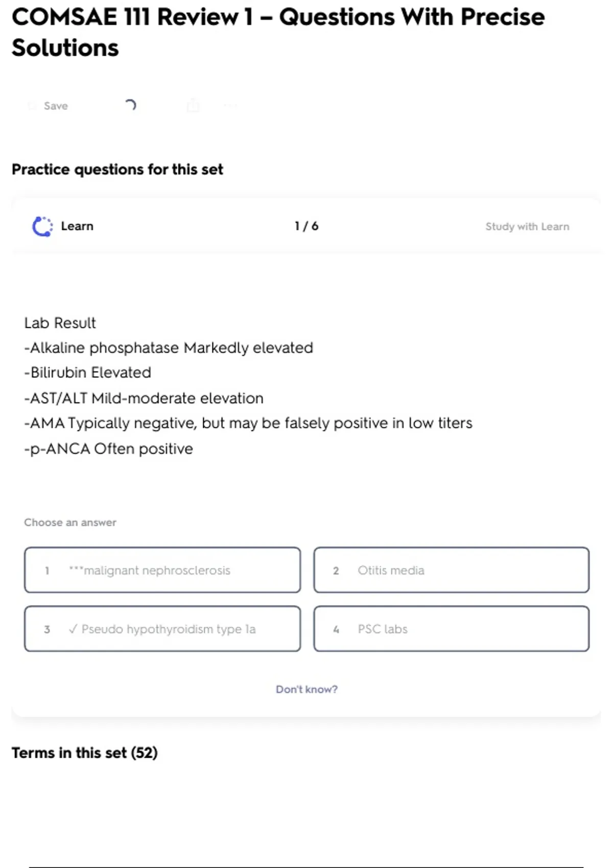The image size is (613, 868).
Task: Click the Study with Learn link
Action: pyautogui.click(x=527, y=227)
